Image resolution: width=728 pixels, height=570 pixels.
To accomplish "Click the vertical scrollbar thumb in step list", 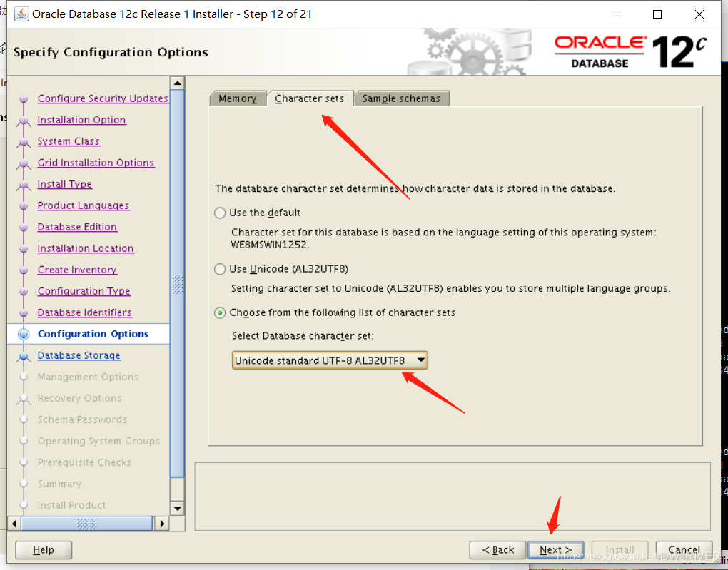I will tap(177, 284).
